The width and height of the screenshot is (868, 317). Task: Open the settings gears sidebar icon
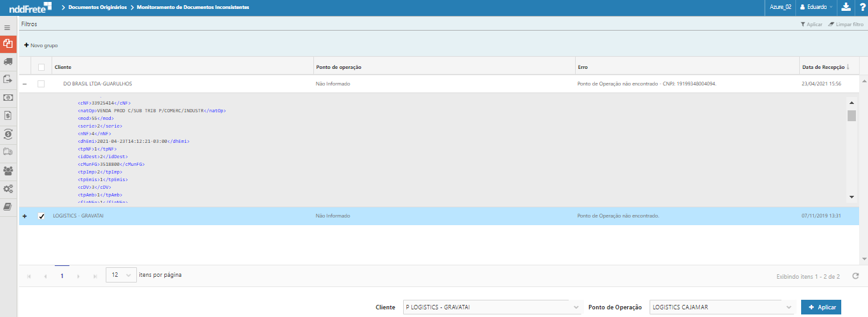point(8,189)
